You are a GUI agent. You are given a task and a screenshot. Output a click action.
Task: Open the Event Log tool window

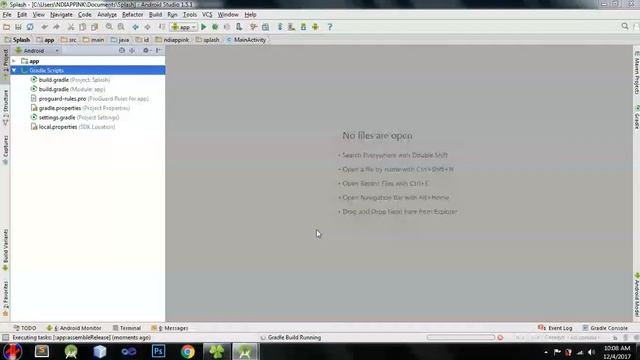click(555, 328)
